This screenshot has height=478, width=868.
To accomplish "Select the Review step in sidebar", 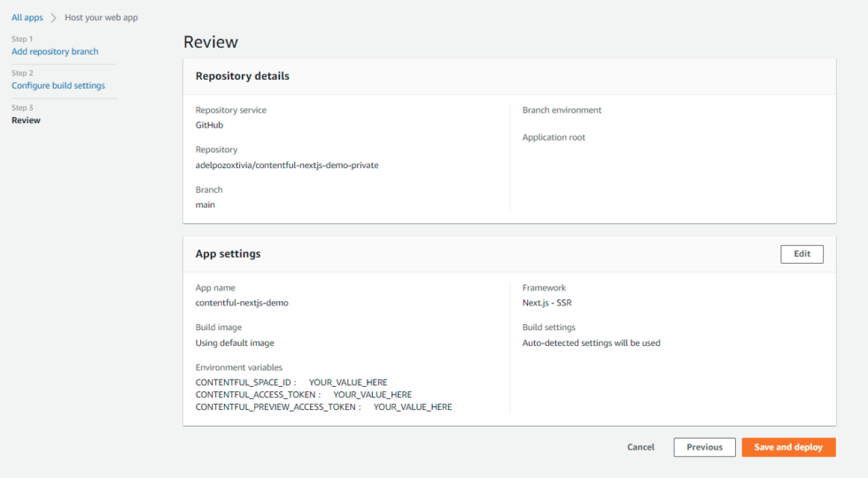I will (x=26, y=120).
